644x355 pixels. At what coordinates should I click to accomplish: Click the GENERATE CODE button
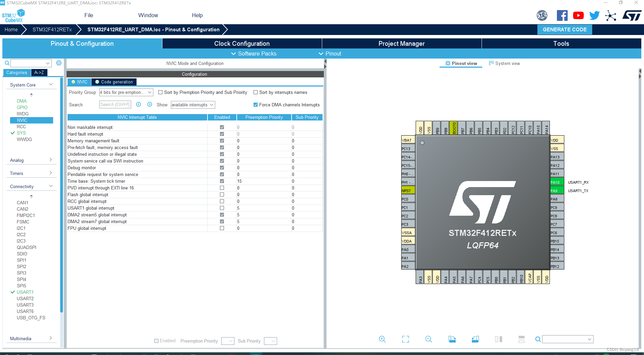[565, 30]
